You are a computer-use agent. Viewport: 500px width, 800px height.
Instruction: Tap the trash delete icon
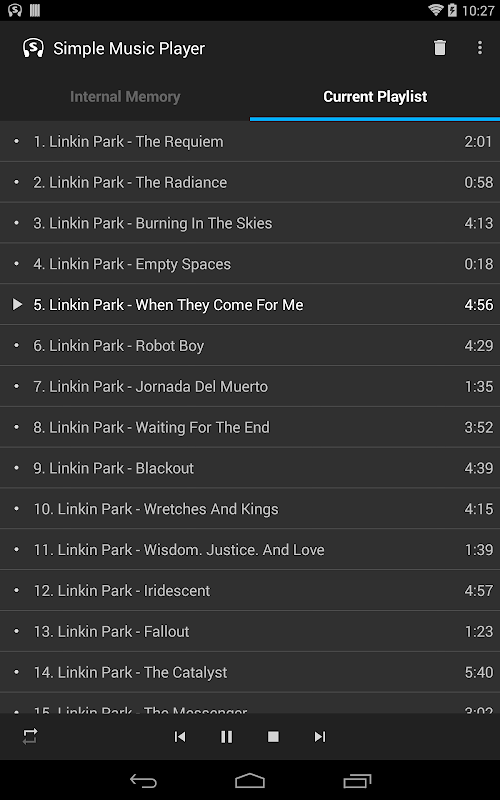coord(440,48)
